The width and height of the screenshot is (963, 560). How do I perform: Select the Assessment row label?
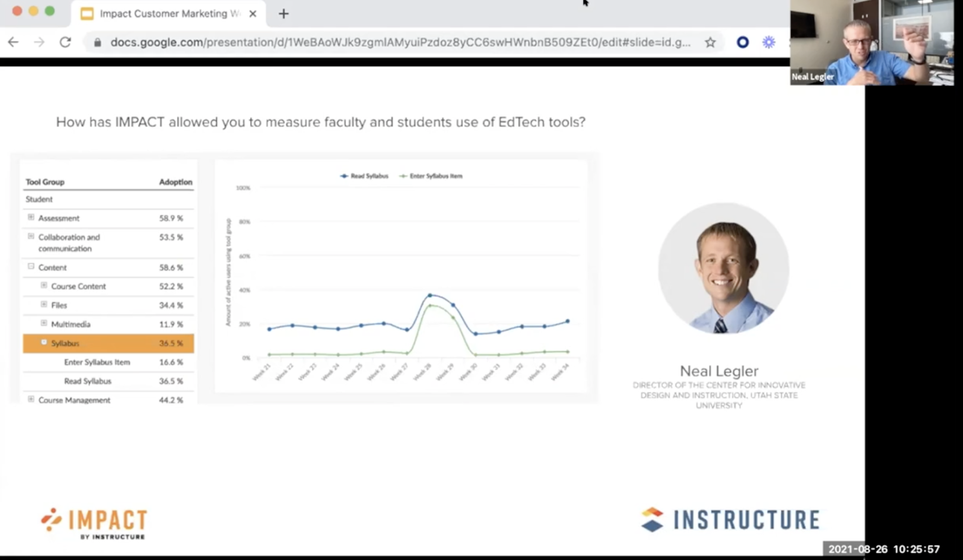point(59,218)
